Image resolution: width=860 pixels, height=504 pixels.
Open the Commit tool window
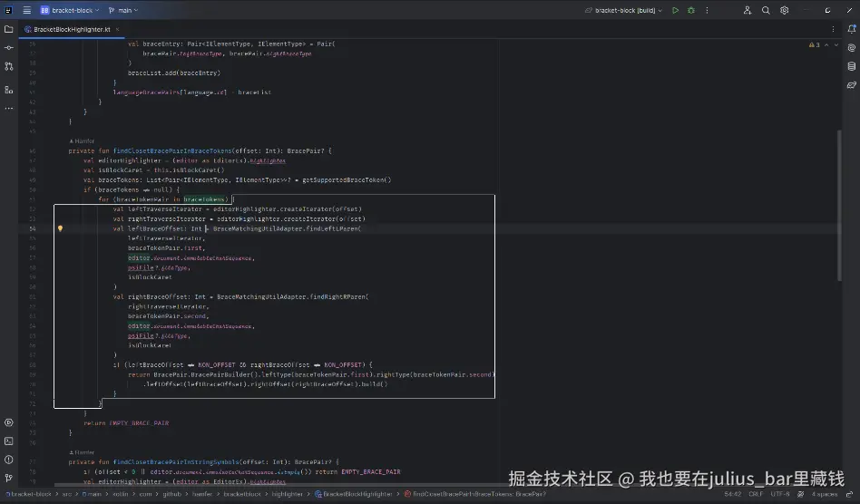9,48
